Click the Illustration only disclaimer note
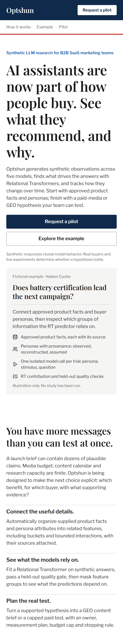 point(47,386)
